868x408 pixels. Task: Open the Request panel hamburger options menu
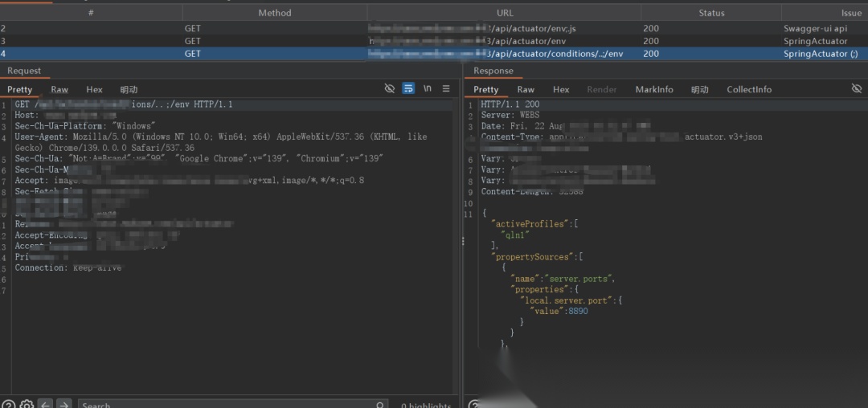pyautogui.click(x=446, y=88)
